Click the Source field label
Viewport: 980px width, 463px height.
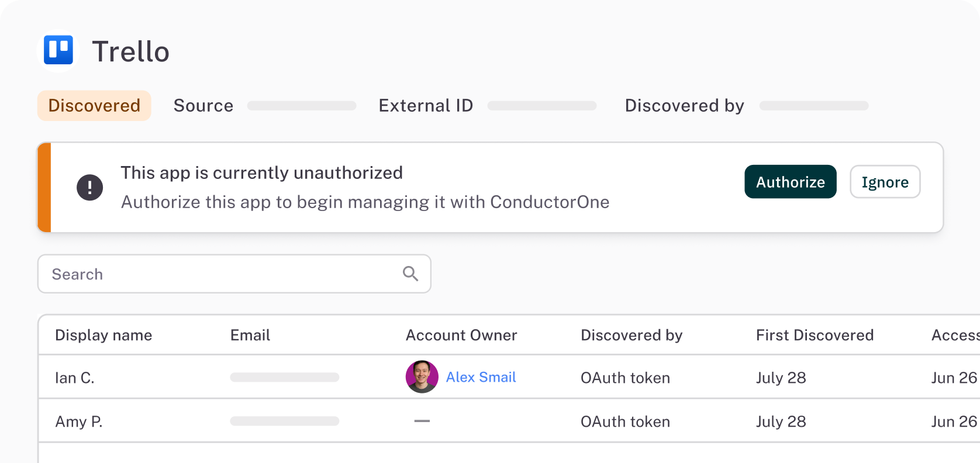203,106
